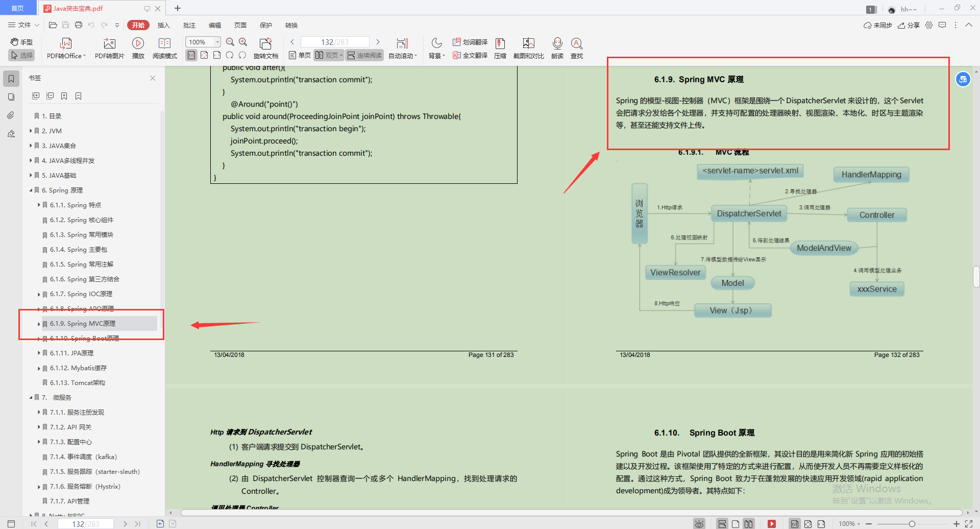Switch to the 批注 ribbon tab
980x529 pixels.
coord(189,25)
